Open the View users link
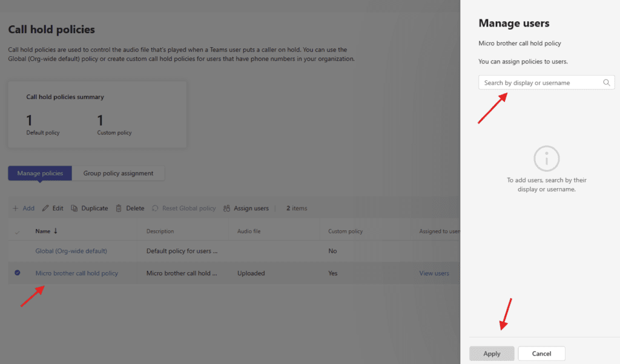This screenshot has width=620, height=364. click(434, 273)
